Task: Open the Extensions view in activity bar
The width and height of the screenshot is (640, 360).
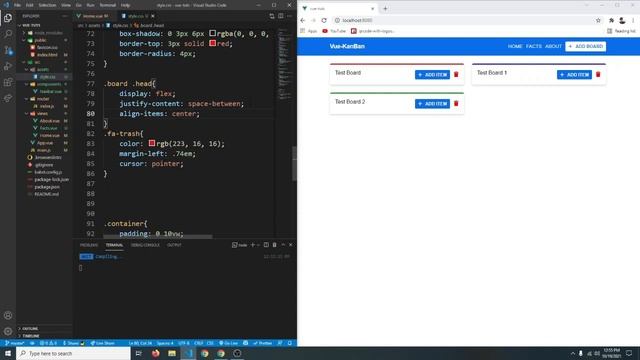Action: (8, 82)
